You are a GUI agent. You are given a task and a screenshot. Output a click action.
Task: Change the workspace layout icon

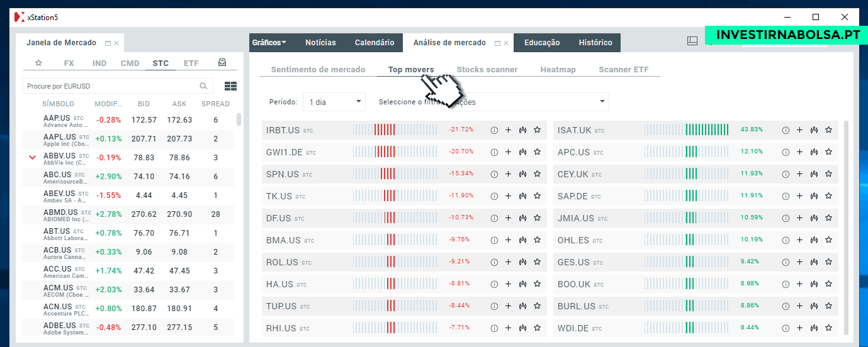point(692,41)
